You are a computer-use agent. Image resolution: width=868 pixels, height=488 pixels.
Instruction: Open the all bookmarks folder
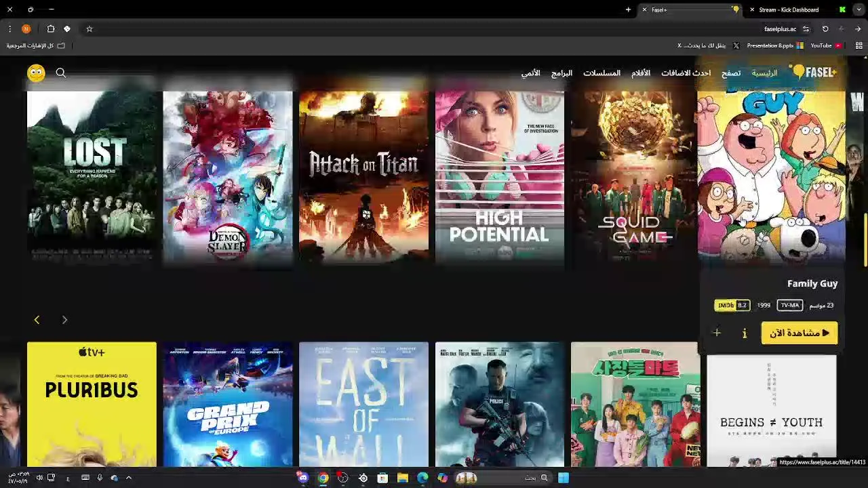[35, 45]
